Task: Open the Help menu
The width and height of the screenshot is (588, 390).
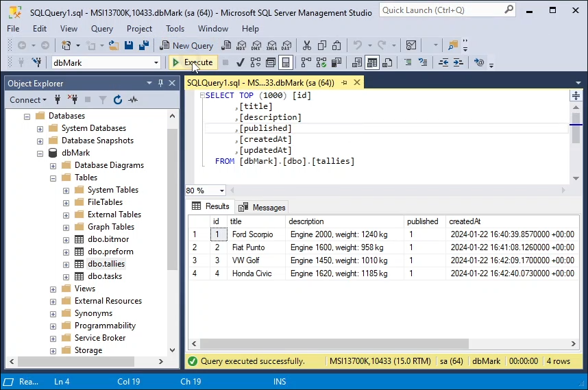Action: [x=250, y=29]
